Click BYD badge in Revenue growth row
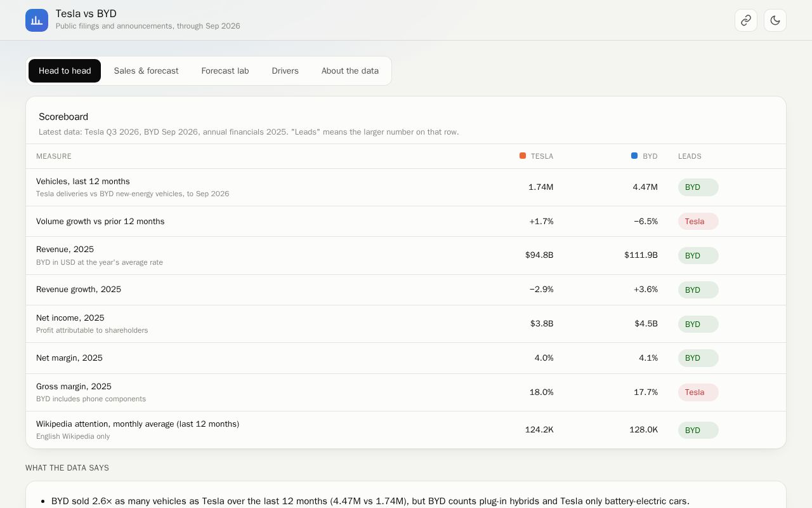 tap(698, 290)
